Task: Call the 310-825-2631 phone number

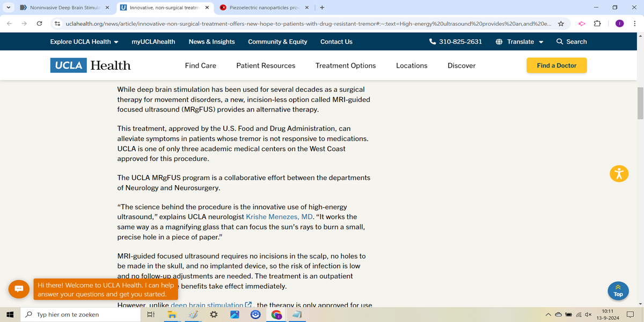Action: pos(456,41)
